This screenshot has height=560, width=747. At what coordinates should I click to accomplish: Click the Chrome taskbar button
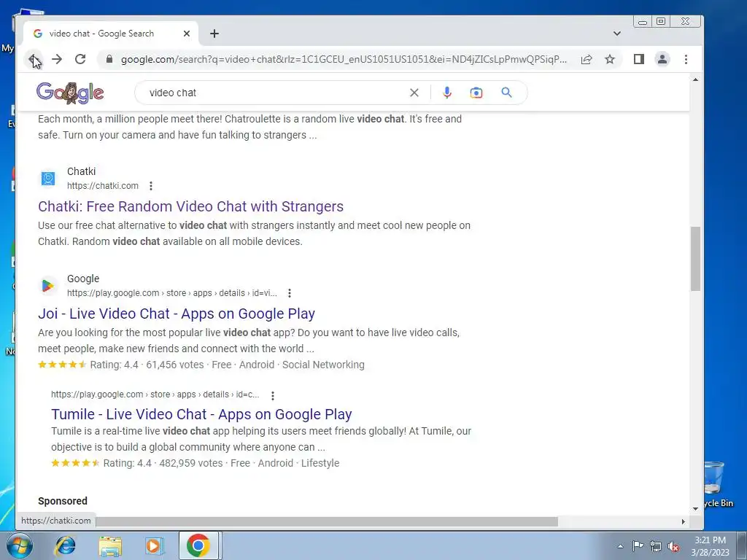(198, 545)
